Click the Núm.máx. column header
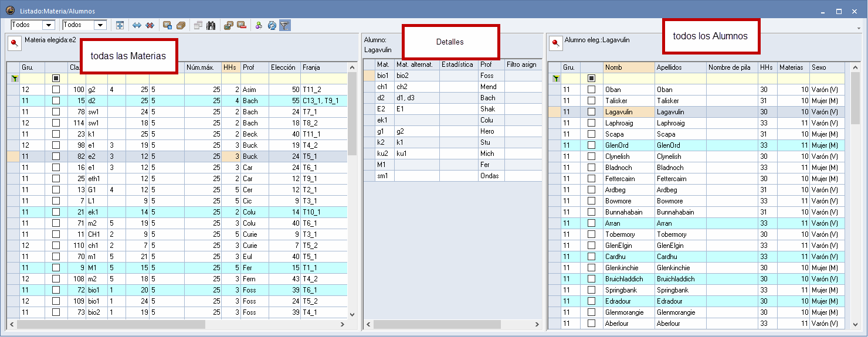This screenshot has width=868, height=337. click(203, 67)
